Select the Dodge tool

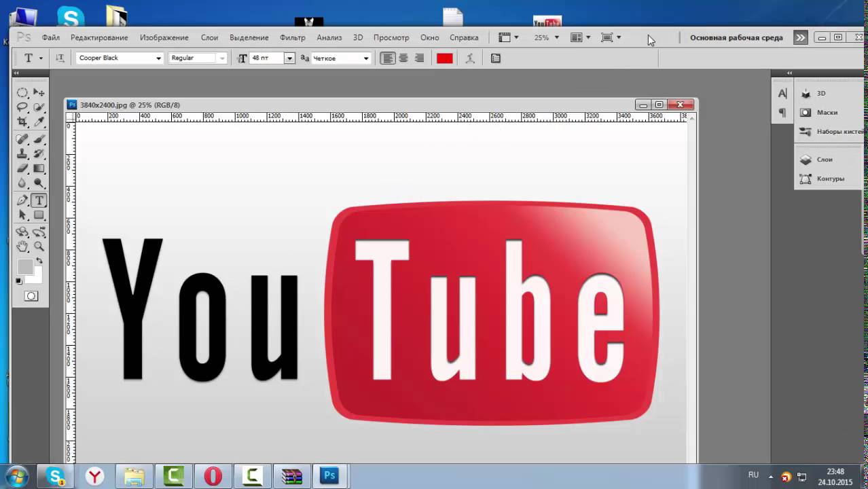(39, 183)
